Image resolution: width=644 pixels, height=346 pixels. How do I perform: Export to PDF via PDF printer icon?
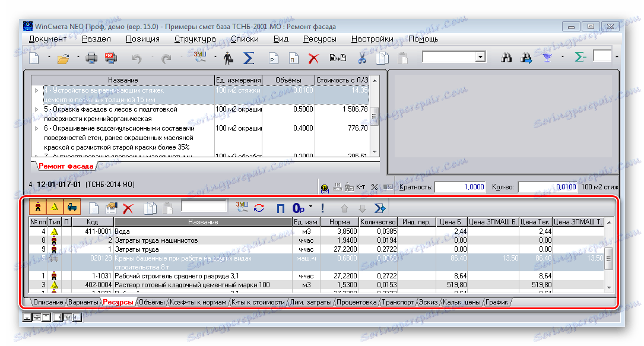click(110, 58)
